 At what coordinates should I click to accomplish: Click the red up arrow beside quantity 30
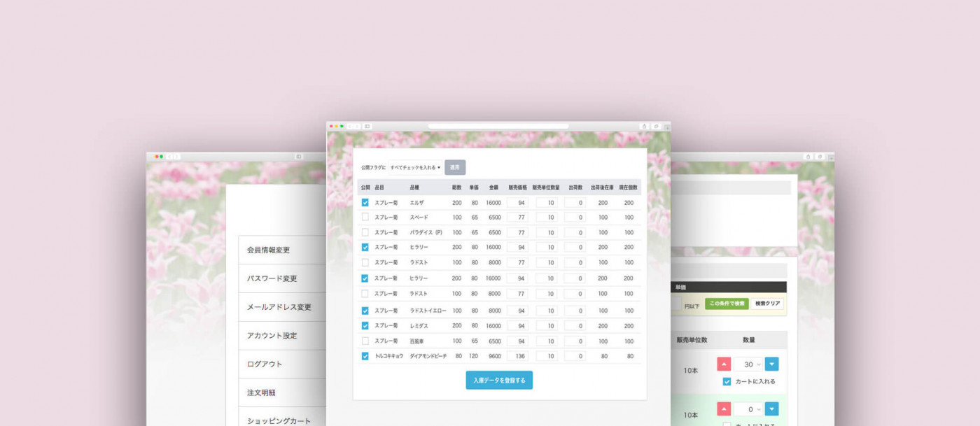[x=724, y=364]
